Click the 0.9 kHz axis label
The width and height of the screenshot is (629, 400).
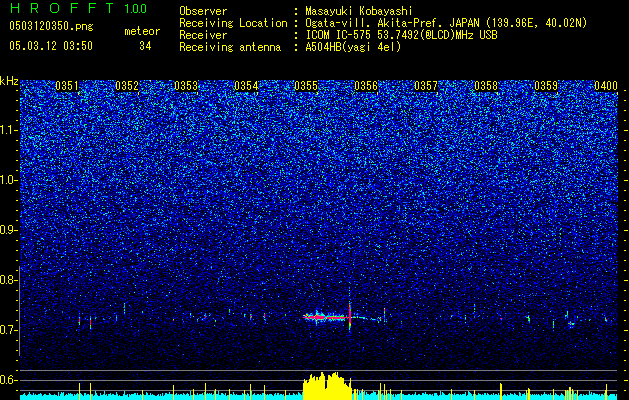[9, 230]
